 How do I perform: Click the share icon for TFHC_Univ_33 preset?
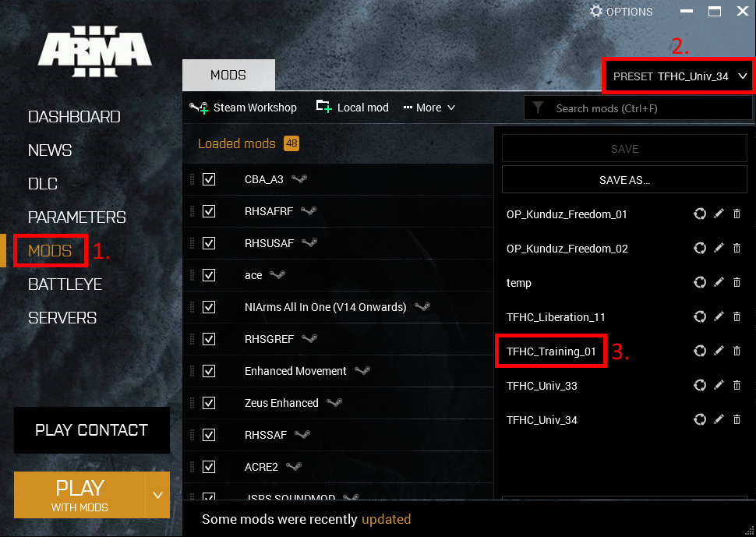point(700,385)
